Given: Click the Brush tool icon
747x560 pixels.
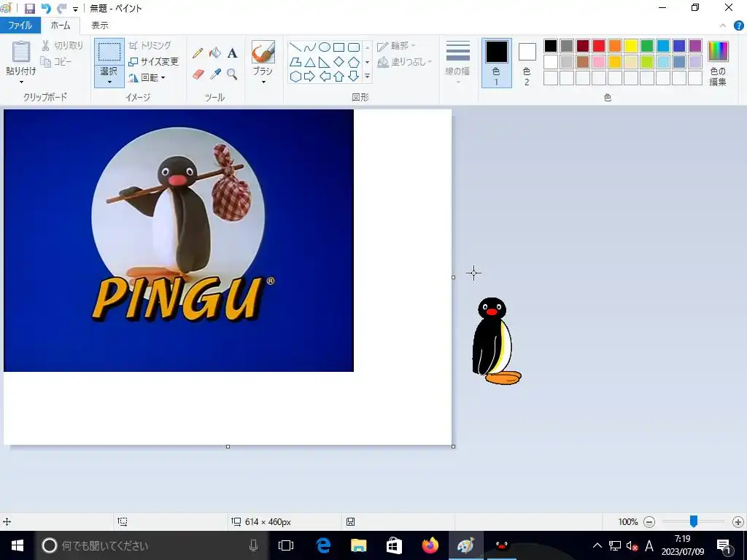Looking at the screenshot, I should point(263,52).
